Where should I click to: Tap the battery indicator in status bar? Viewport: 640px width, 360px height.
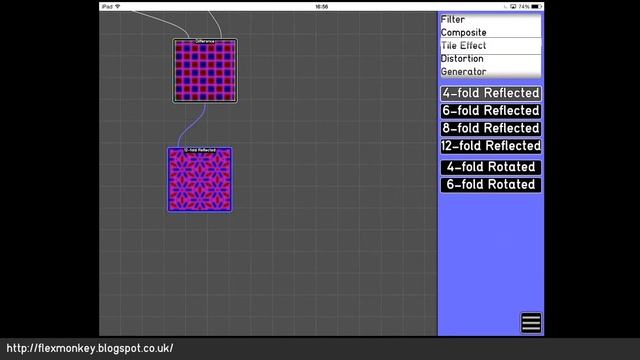pyautogui.click(x=536, y=7)
